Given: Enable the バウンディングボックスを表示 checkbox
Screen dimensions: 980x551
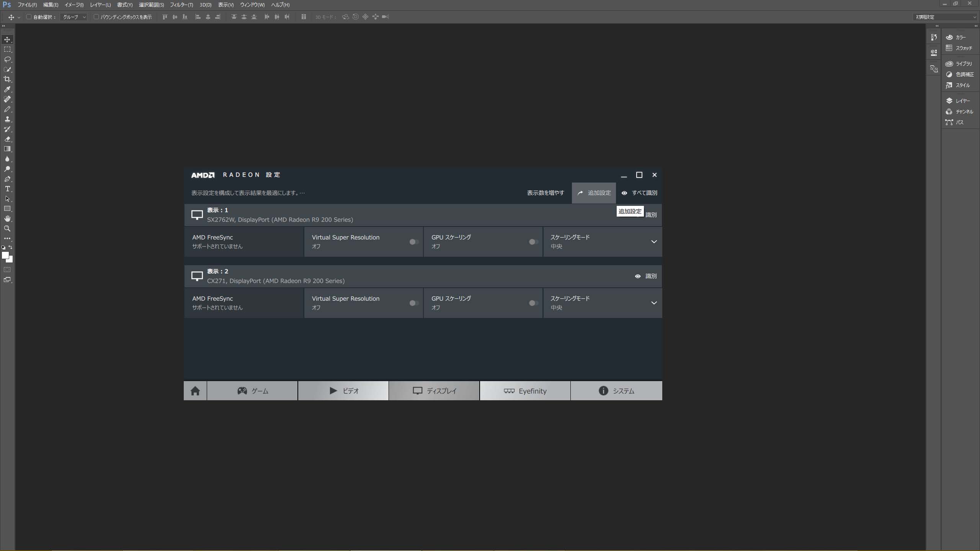Looking at the screenshot, I should tap(96, 17).
